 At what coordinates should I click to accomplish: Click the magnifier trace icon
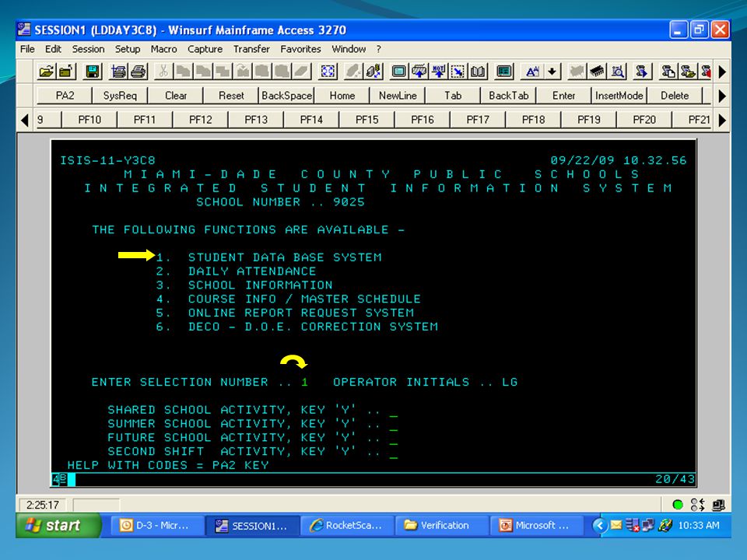(x=617, y=72)
